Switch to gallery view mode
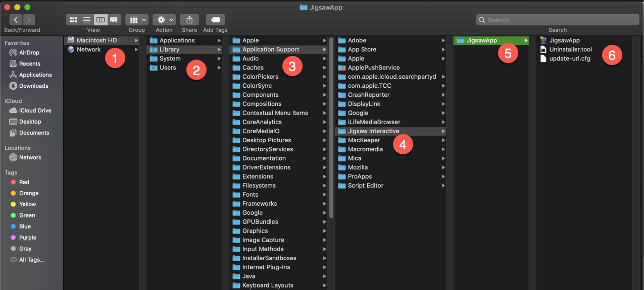 (114, 20)
